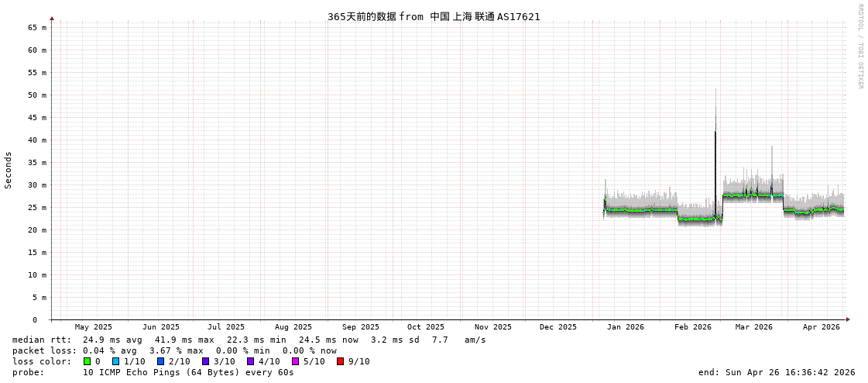Click the May 2025 x-axis label
This screenshot has width=868, height=383.
pyautogui.click(x=93, y=327)
